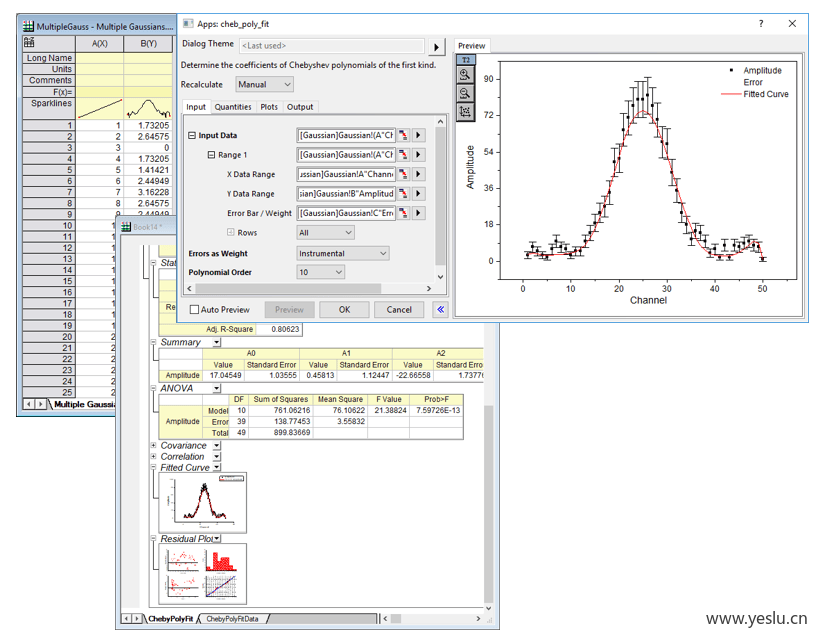This screenshot has height=638, width=819.
Task: Switch to the Plots tab
Action: 269,107
